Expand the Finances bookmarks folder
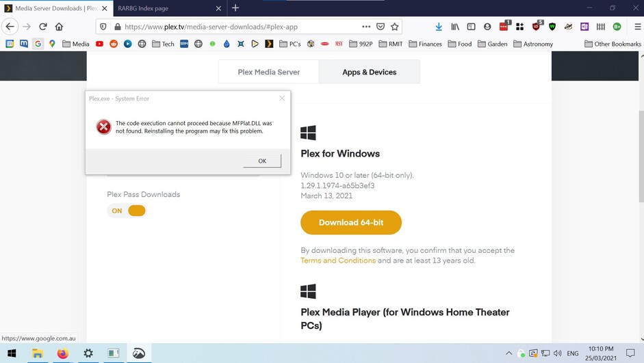This screenshot has height=363, width=644. point(425,44)
